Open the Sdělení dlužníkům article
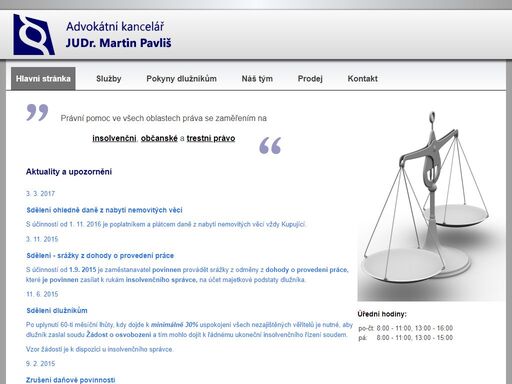Image resolution: width=512 pixels, height=384 pixels. pos(57,311)
